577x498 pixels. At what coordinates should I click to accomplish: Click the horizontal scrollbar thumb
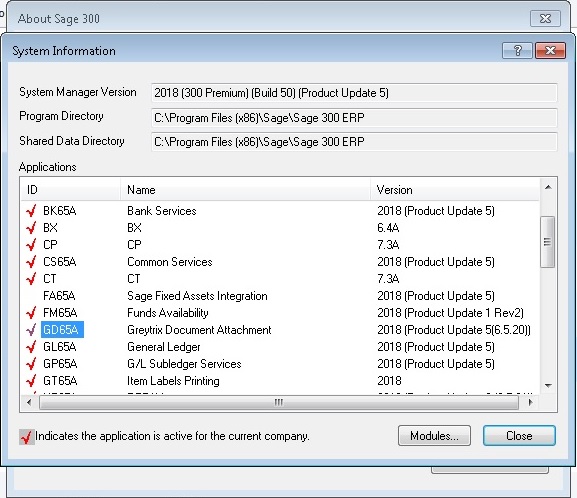coord(279,403)
